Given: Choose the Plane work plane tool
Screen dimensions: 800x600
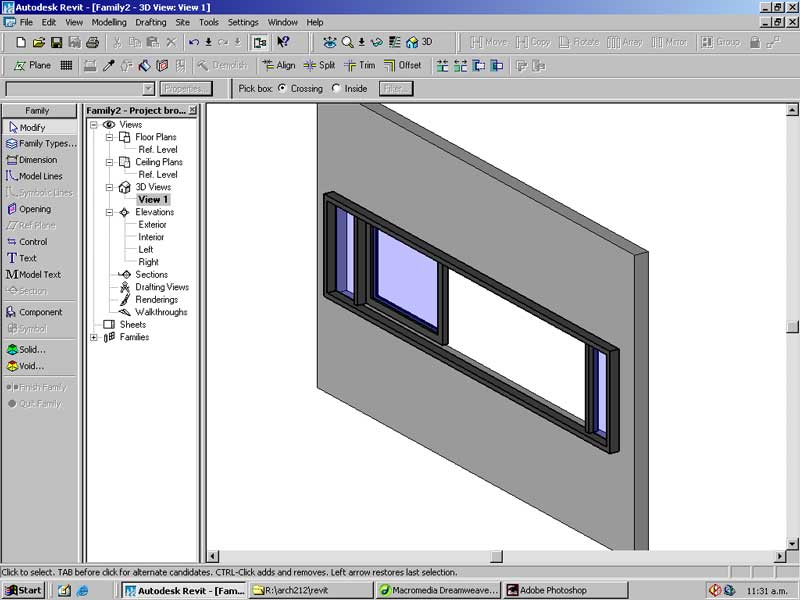Looking at the screenshot, I should click(33, 65).
